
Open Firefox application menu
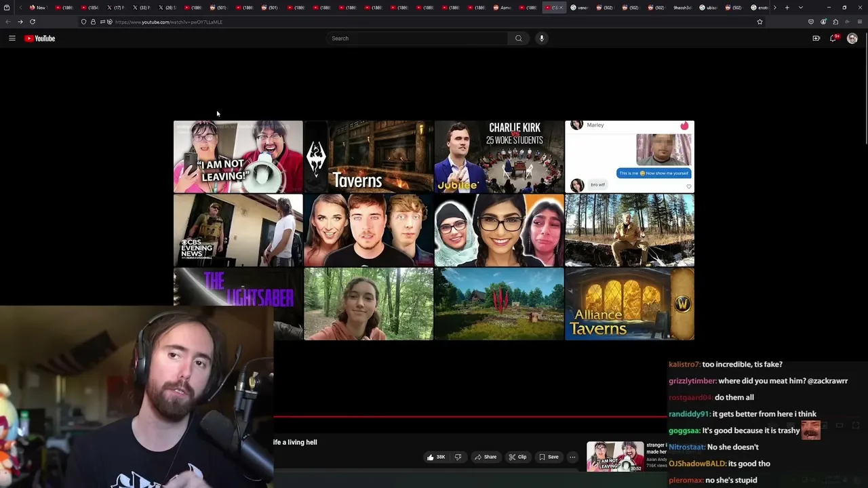[x=860, y=22]
